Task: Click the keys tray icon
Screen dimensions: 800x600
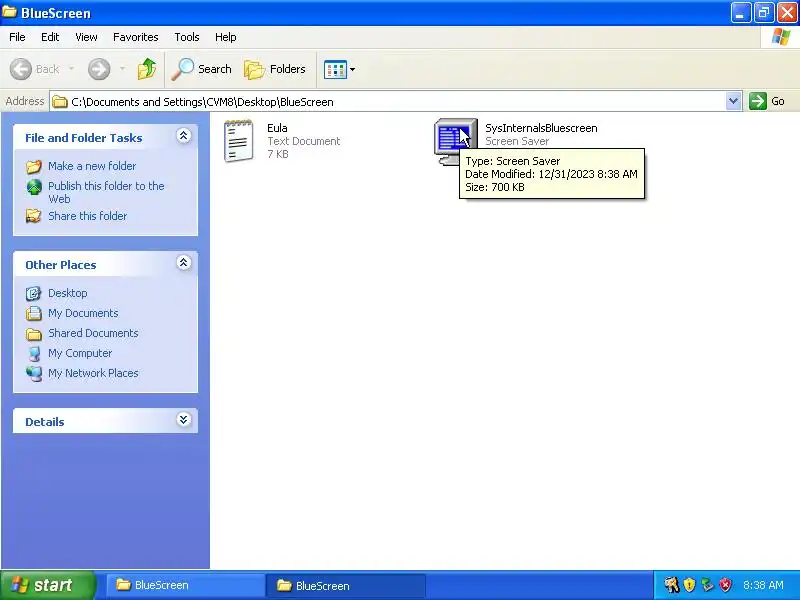Action: point(671,585)
